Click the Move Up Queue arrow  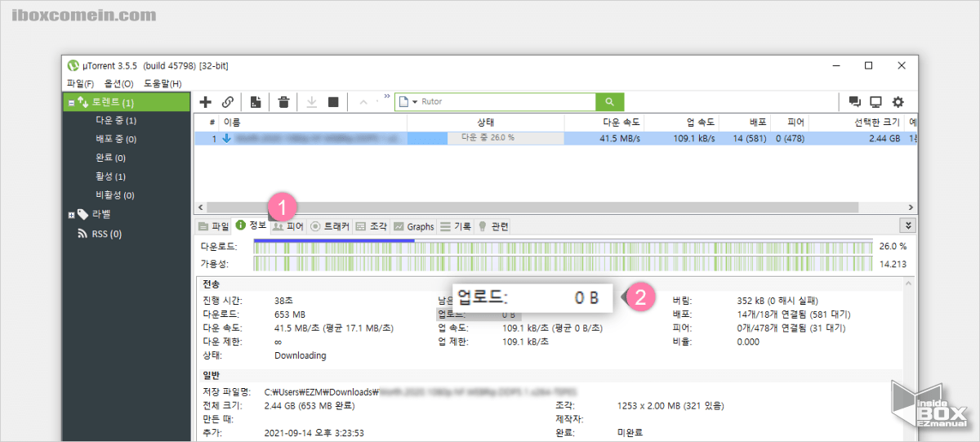(363, 102)
